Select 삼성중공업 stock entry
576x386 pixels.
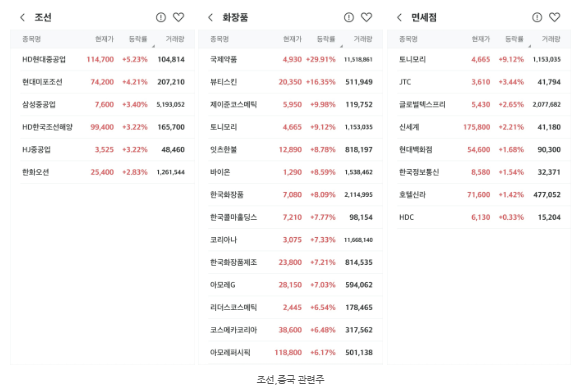[x=103, y=105]
